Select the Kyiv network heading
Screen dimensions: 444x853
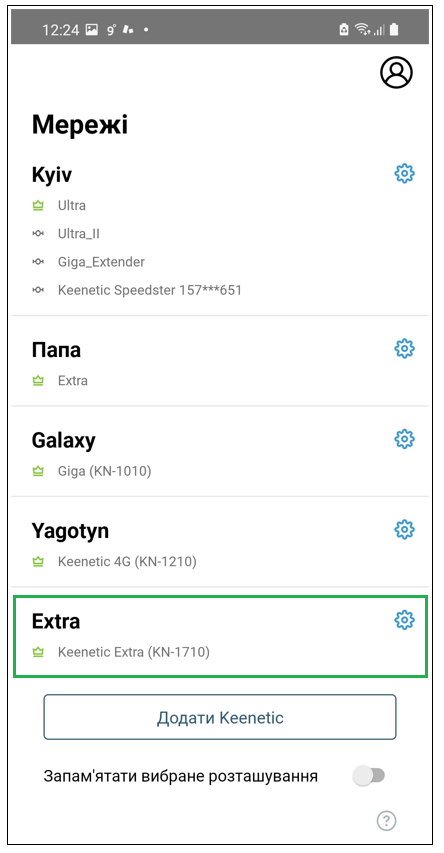coord(52,175)
